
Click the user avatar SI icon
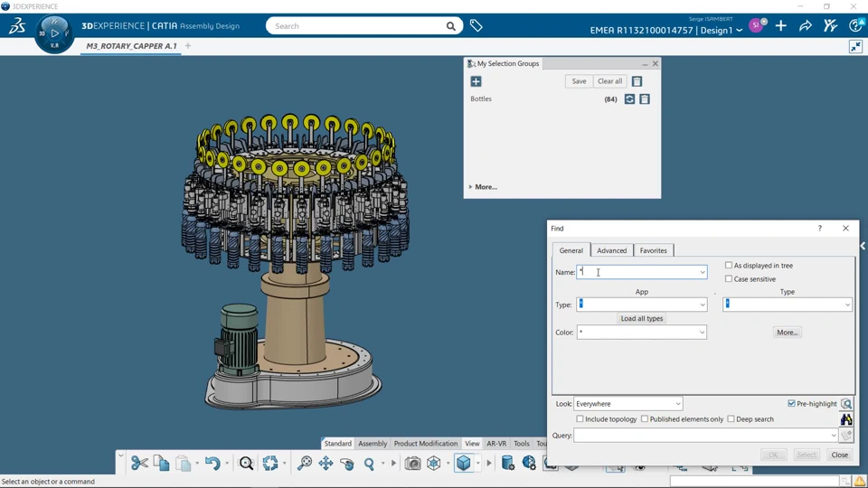756,25
